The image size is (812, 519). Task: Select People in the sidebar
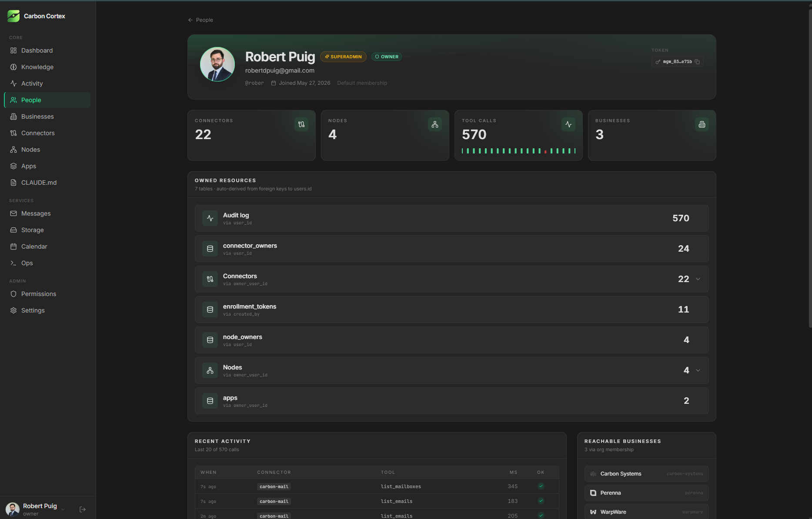pyautogui.click(x=47, y=100)
